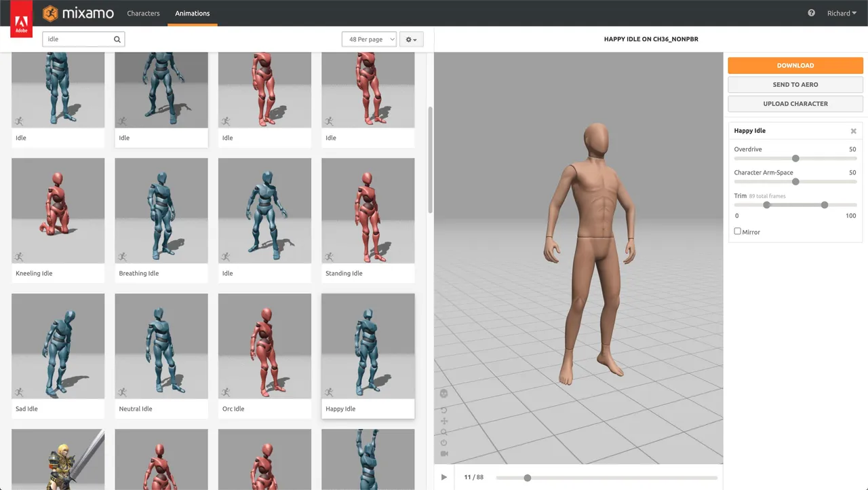The height and width of the screenshot is (490, 868).
Task: Click running-figure icon on Happy Idle thumbnail
Action: pyautogui.click(x=329, y=392)
